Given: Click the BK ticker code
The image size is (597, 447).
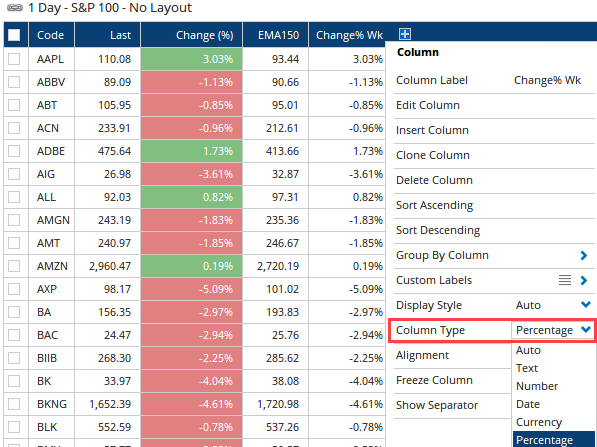Looking at the screenshot, I should pos(44,381).
